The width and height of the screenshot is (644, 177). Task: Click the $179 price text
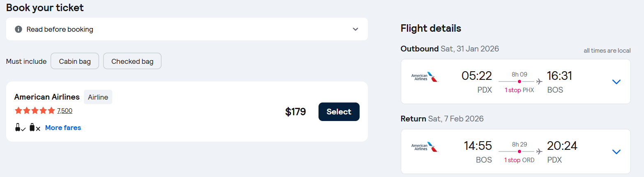(295, 112)
